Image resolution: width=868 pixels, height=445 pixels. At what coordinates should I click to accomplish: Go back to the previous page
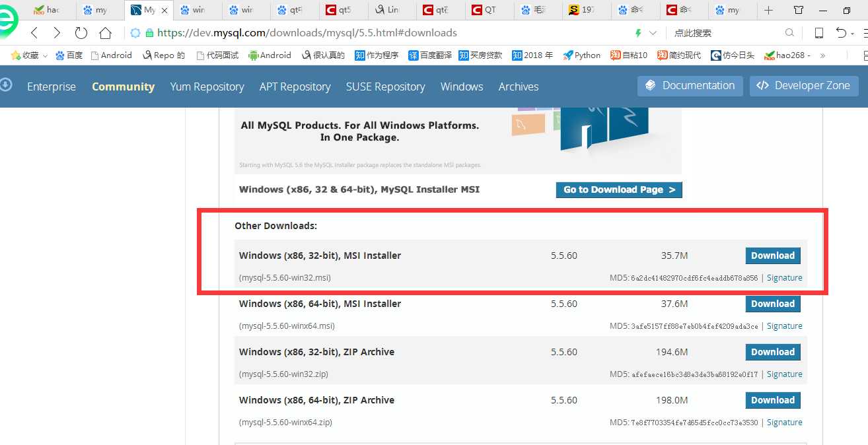(34, 33)
